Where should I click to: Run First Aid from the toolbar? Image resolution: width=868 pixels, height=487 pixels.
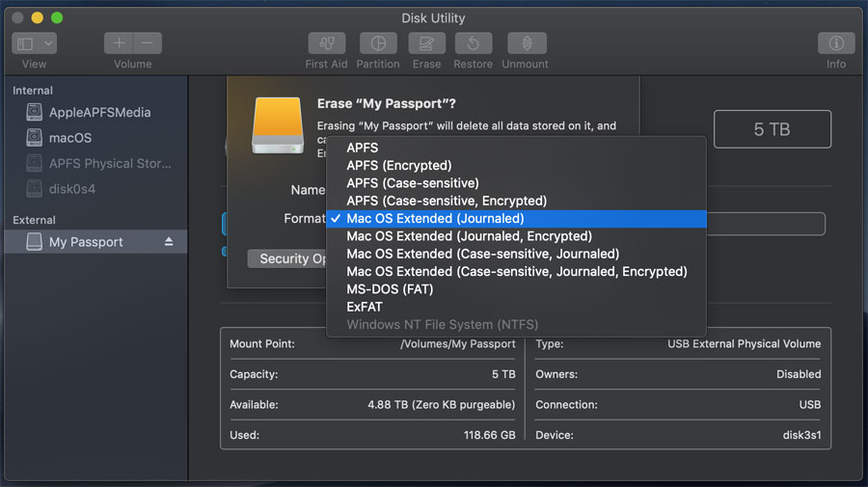[x=327, y=43]
